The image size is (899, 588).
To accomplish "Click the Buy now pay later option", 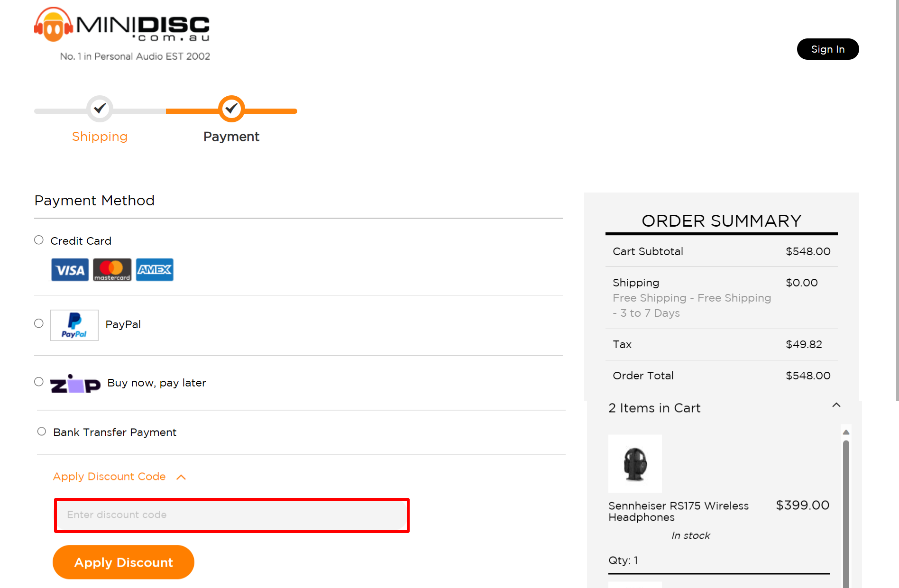I will pos(38,381).
